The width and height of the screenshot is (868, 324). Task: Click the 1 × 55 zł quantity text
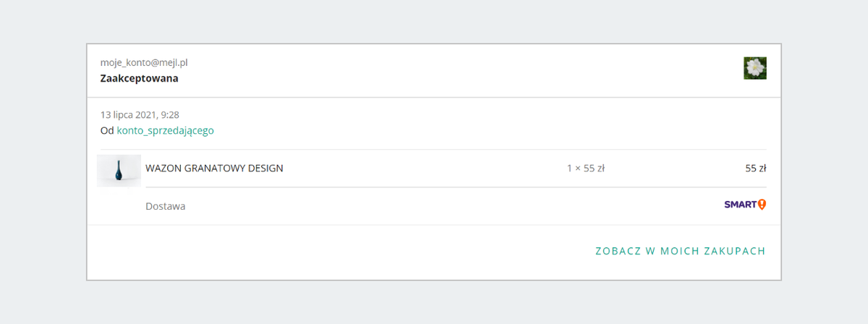tap(585, 169)
